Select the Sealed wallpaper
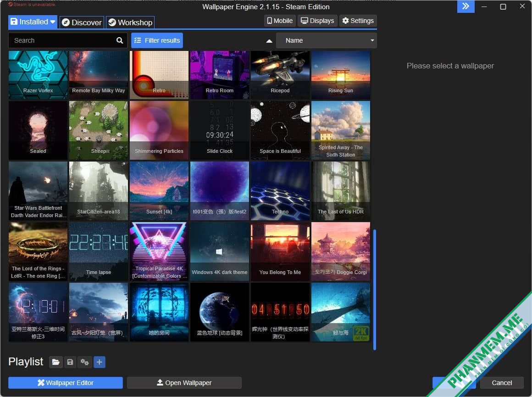 (38, 130)
